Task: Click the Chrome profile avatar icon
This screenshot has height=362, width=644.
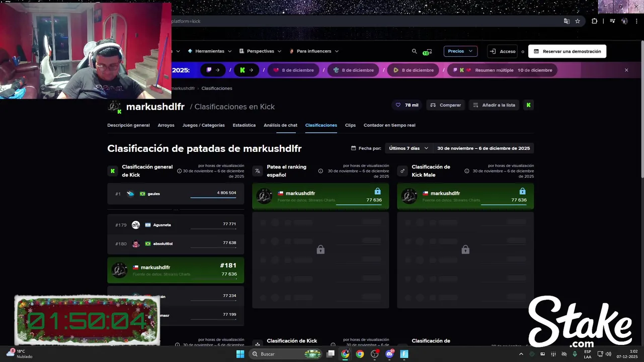Action: pyautogui.click(x=624, y=21)
